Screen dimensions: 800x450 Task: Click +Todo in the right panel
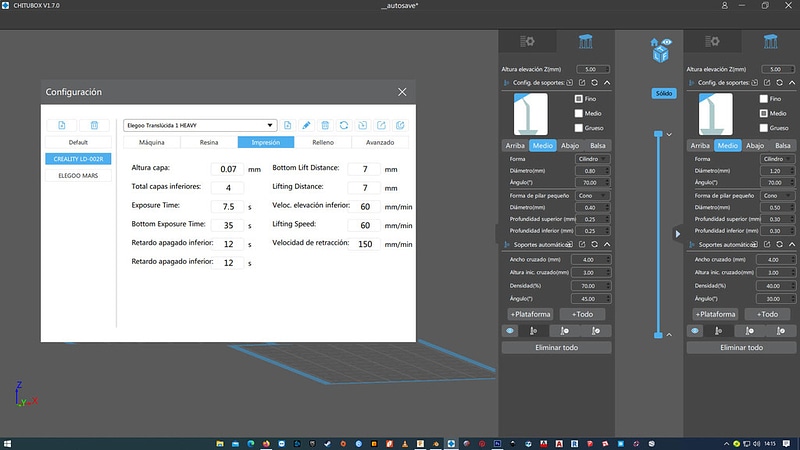[767, 314]
